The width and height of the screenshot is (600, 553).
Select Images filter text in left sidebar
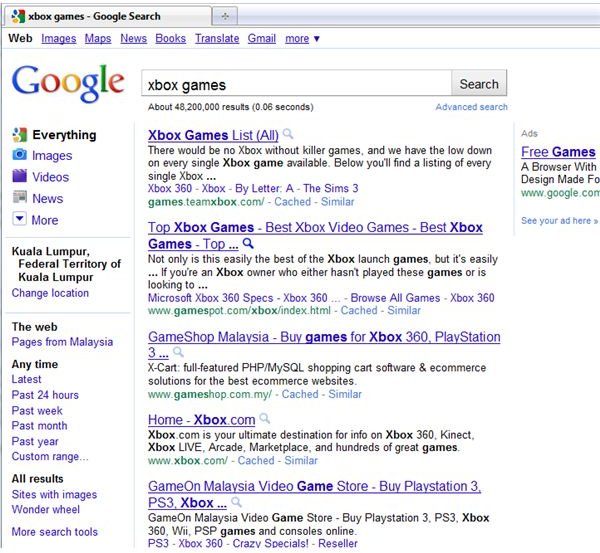(52, 156)
